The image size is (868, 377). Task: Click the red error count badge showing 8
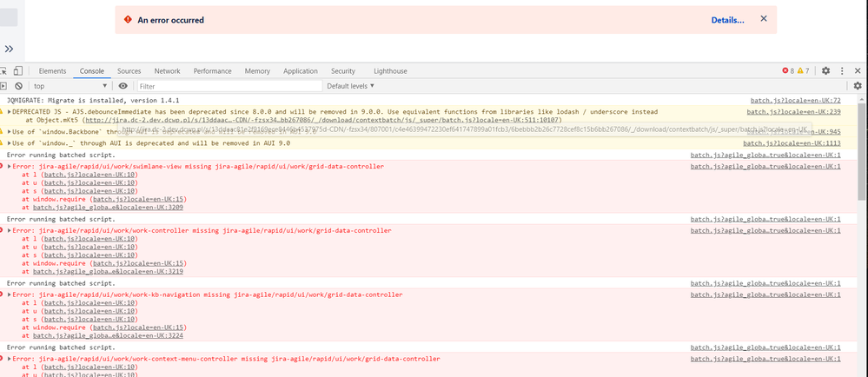788,71
